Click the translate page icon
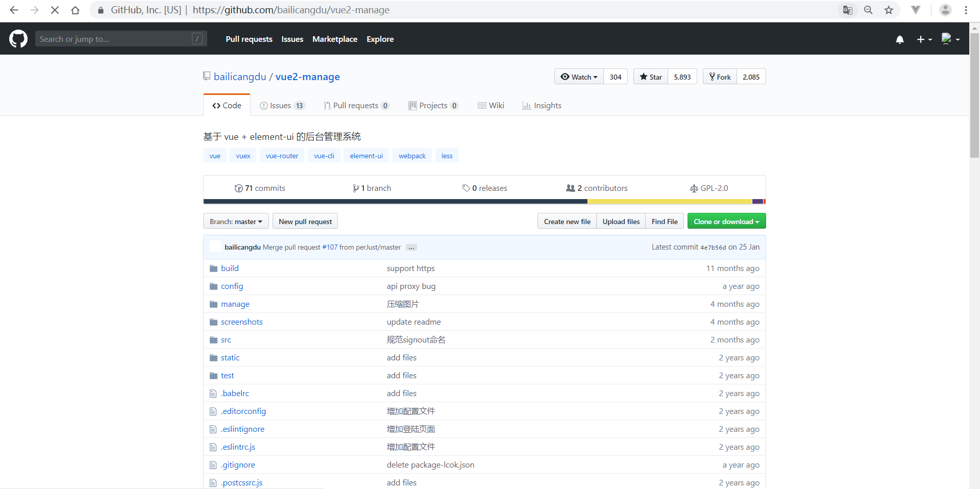980x489 pixels. (x=848, y=10)
